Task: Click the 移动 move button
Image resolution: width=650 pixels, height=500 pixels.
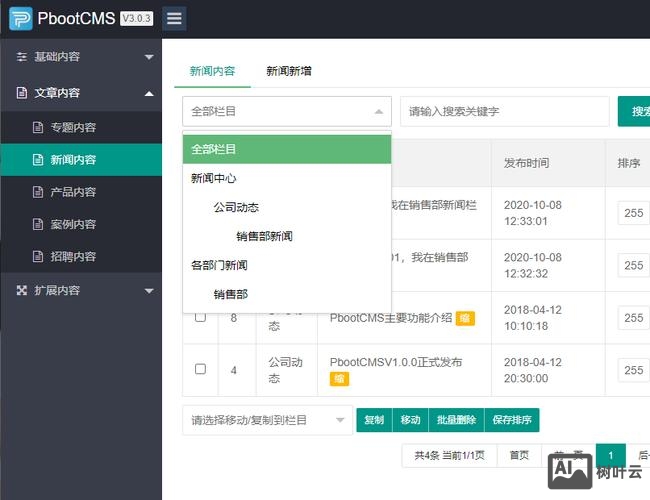Action: (x=410, y=420)
